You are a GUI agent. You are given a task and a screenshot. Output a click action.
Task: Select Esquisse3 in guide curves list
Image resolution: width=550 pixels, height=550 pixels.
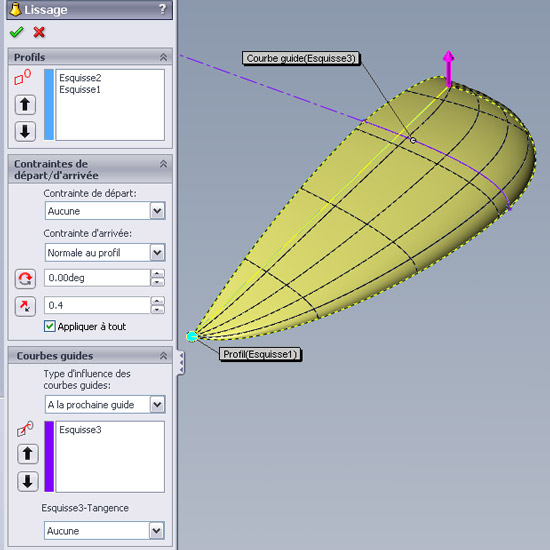(80, 430)
